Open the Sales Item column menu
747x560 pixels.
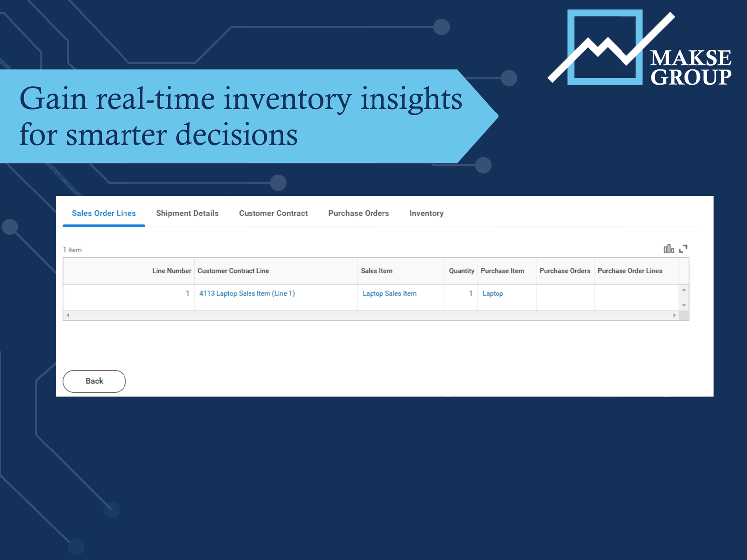point(377,271)
